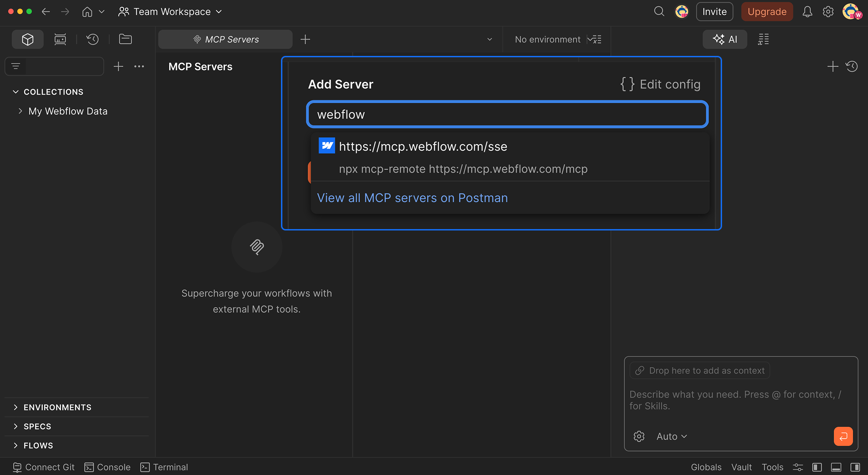The width and height of the screenshot is (868, 475).
Task: Open the notifications bell
Action: (x=807, y=12)
